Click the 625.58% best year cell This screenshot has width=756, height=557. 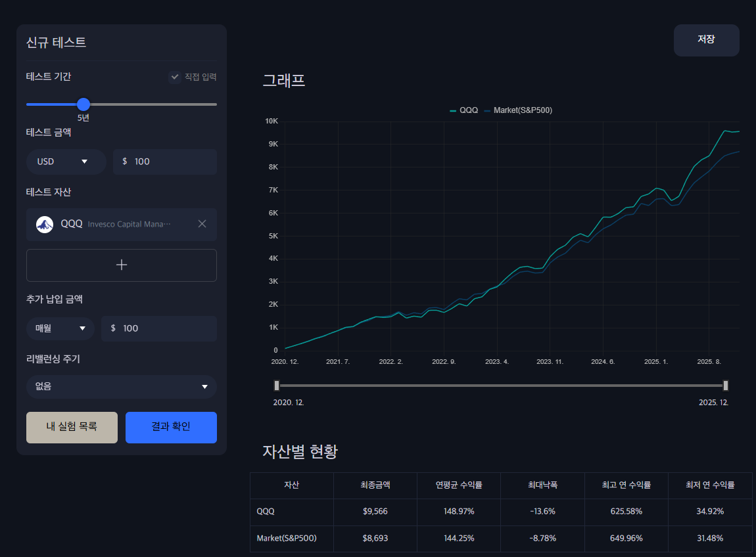[x=626, y=512]
